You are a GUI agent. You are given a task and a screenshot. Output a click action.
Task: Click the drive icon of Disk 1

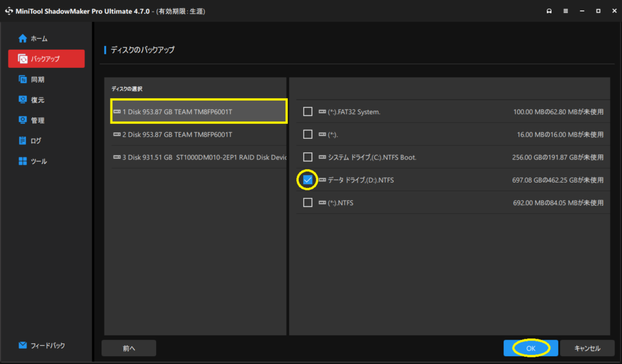(x=117, y=112)
